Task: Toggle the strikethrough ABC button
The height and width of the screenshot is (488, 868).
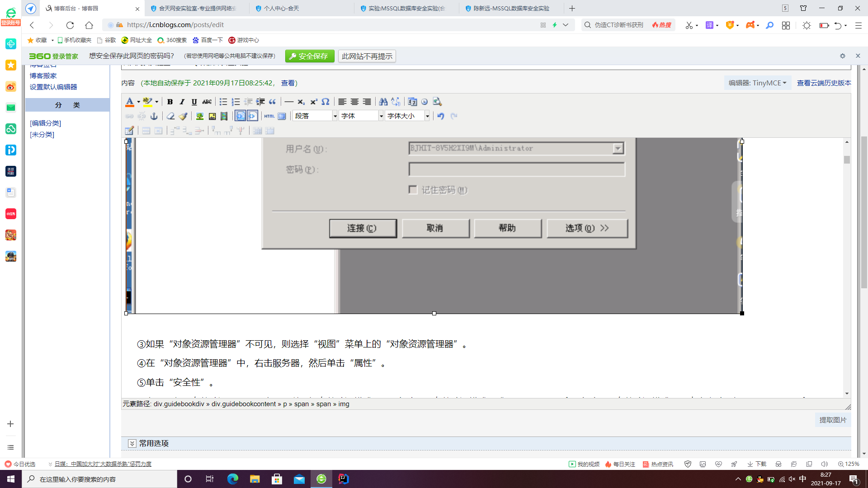Action: point(207,102)
